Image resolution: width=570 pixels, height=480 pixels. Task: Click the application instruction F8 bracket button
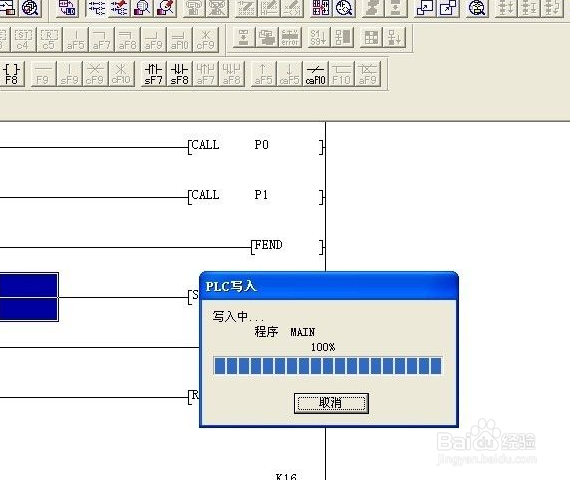(x=11, y=74)
